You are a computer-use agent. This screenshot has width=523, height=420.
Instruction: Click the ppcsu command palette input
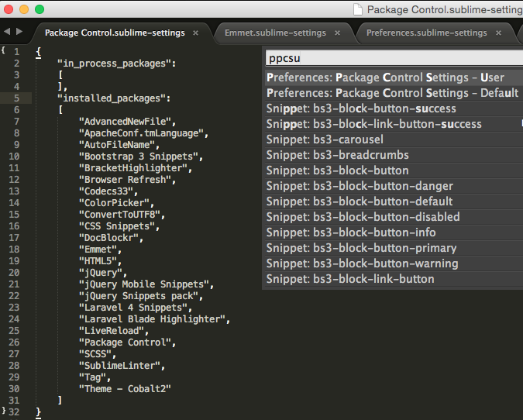click(x=394, y=58)
